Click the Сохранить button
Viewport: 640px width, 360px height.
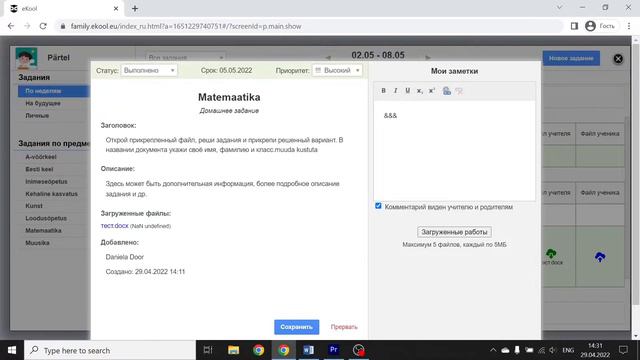click(x=296, y=327)
